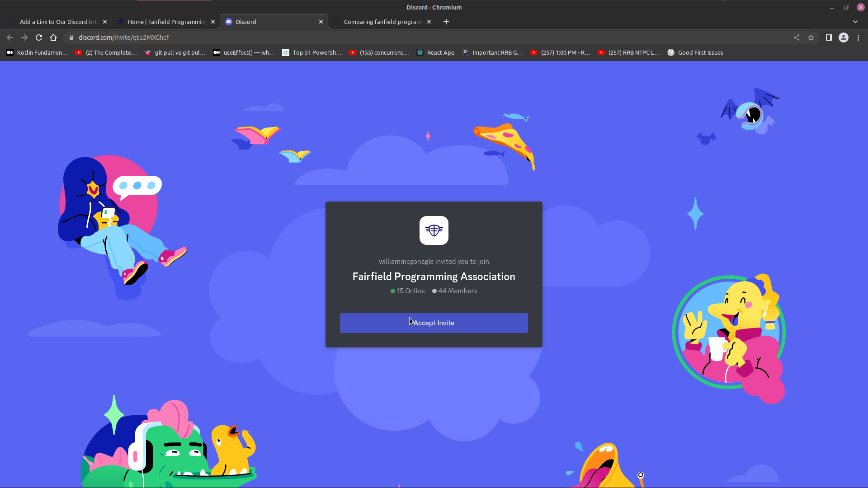Click the lock icon in address bar

(x=71, y=38)
